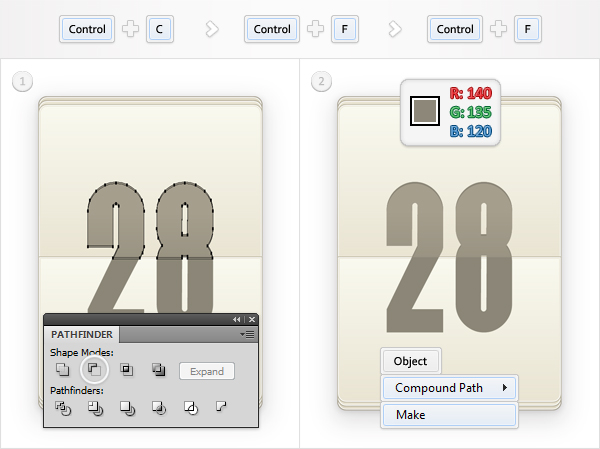Click the Divide pathfinder icon
Viewport: 600px width, 449px height.
click(x=63, y=408)
